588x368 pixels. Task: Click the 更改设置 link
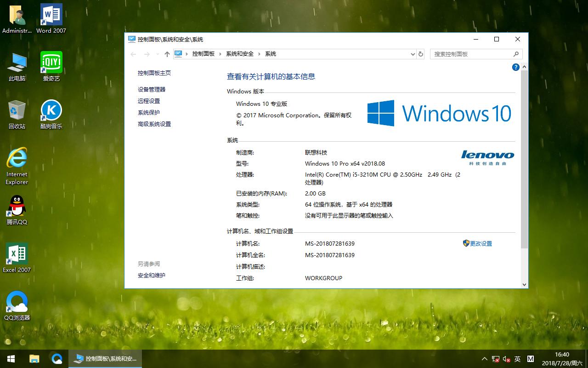(481, 243)
